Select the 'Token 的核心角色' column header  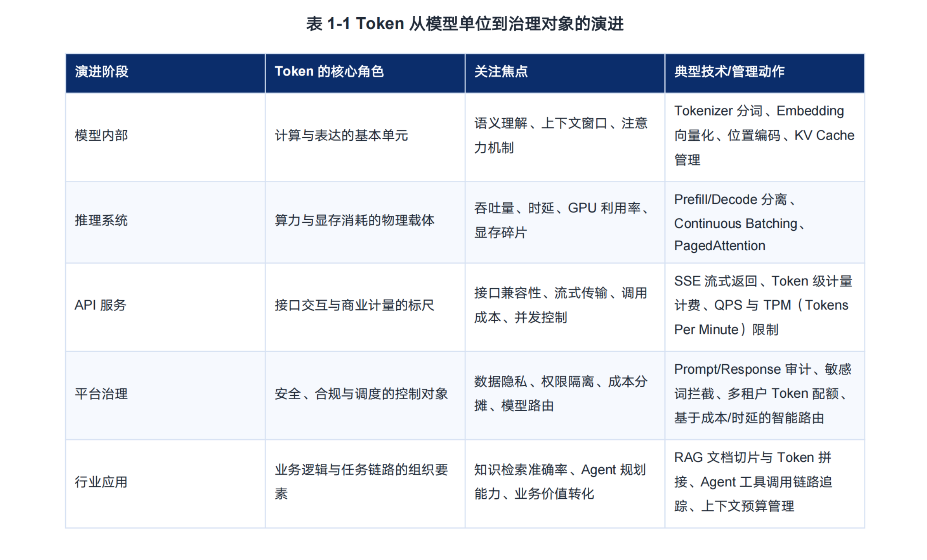click(365, 73)
